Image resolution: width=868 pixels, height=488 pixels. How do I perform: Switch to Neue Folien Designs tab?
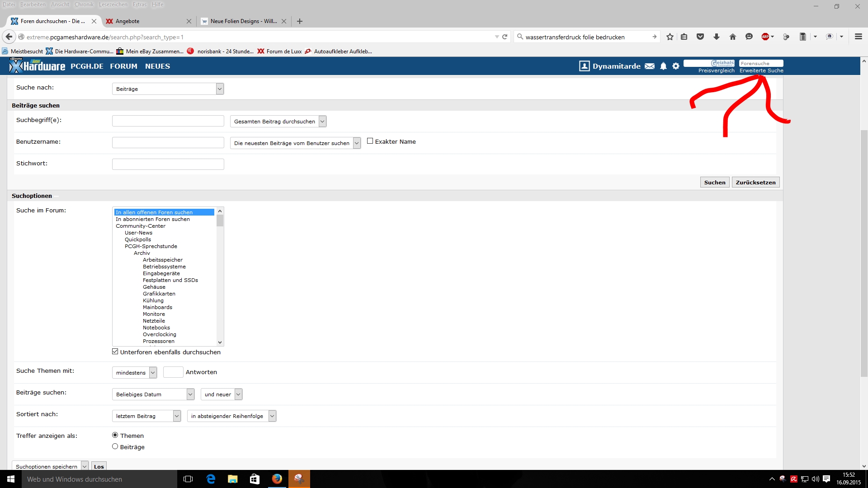pyautogui.click(x=244, y=21)
